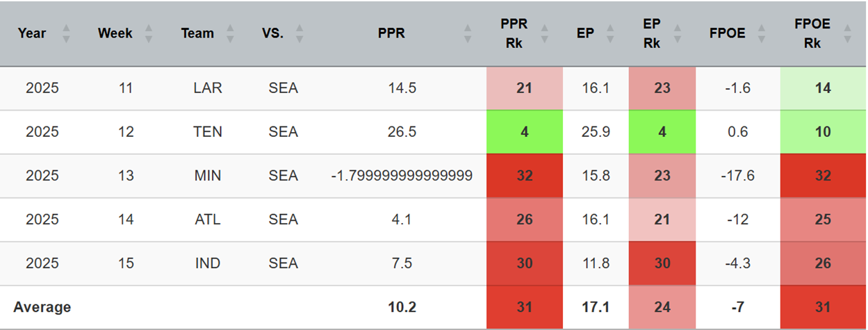This screenshot has height=330, width=868.
Task: Click the IND team cell in week 15
Action: point(208,263)
